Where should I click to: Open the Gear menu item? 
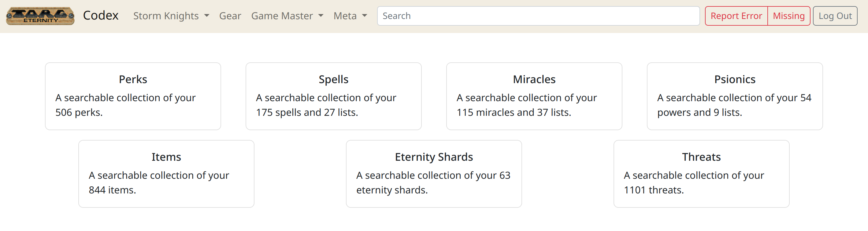(230, 16)
